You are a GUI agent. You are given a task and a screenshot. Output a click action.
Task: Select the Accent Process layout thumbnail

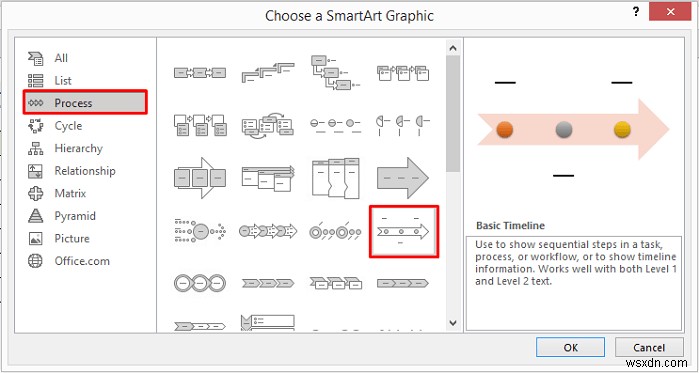[403, 73]
